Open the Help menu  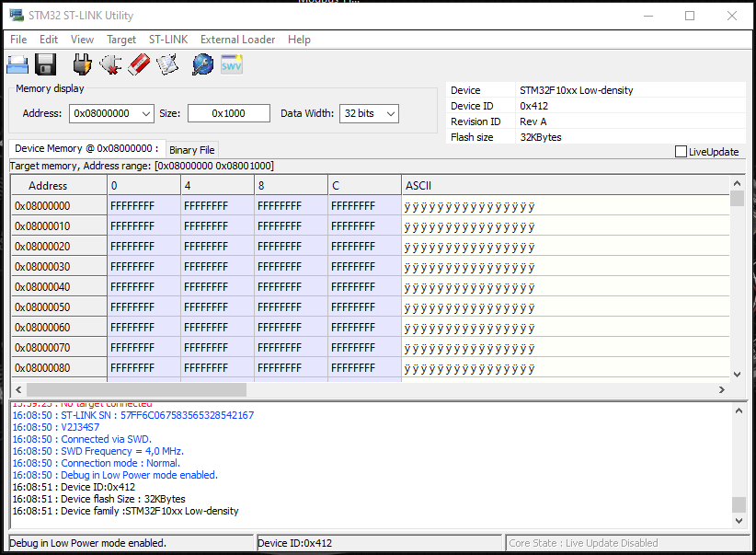(x=299, y=40)
